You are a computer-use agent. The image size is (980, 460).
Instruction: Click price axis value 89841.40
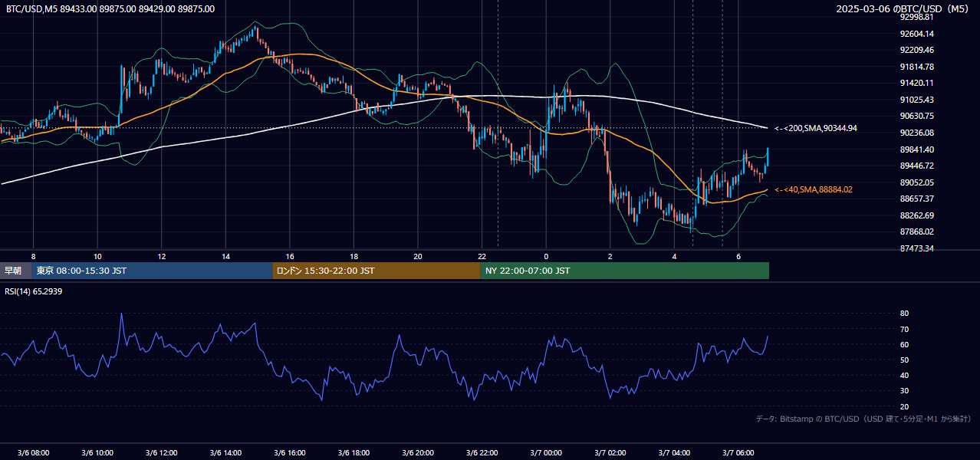(x=916, y=149)
